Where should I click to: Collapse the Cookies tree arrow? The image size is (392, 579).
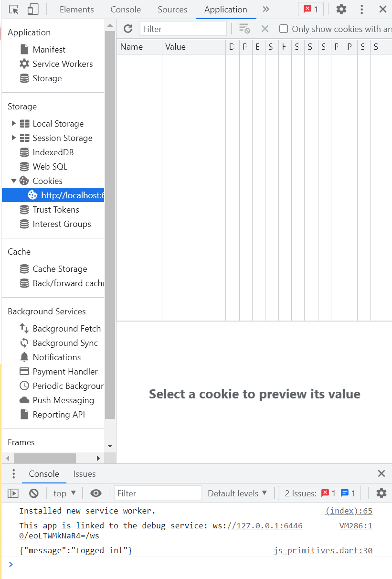(14, 181)
